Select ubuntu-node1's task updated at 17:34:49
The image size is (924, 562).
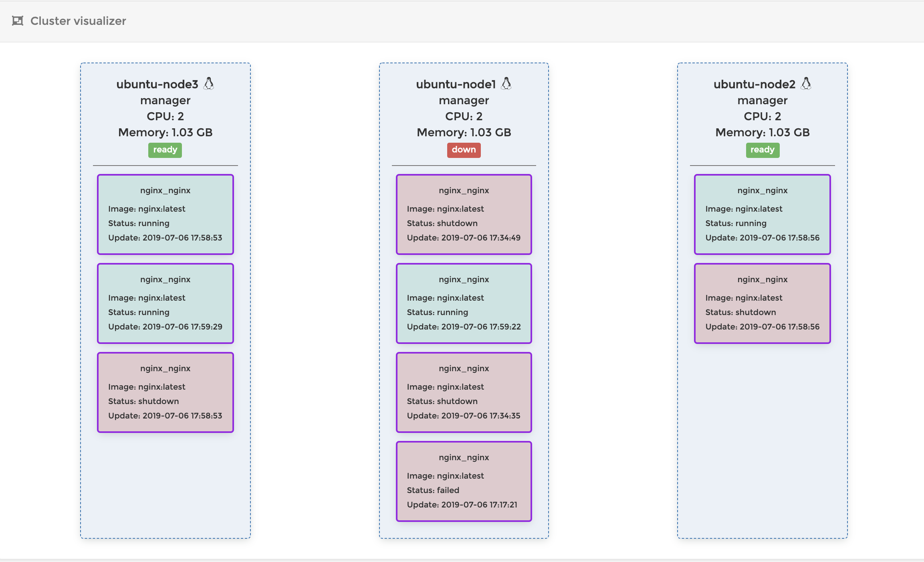464,214
